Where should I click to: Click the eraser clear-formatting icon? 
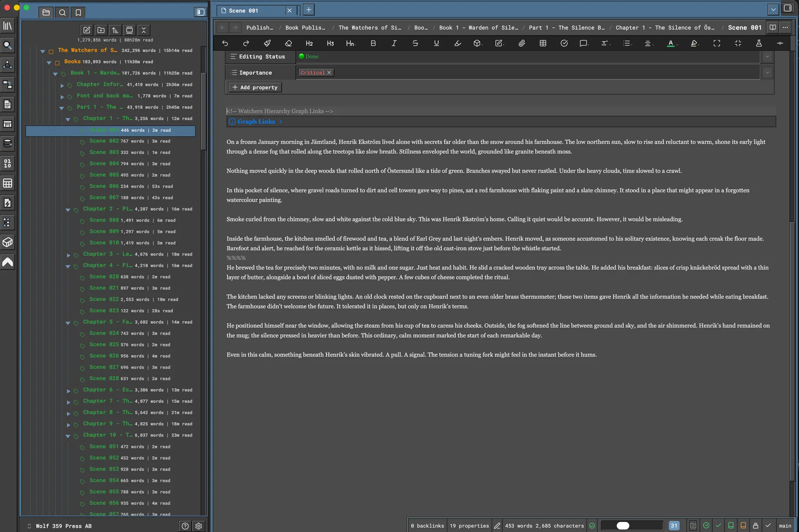(288, 43)
